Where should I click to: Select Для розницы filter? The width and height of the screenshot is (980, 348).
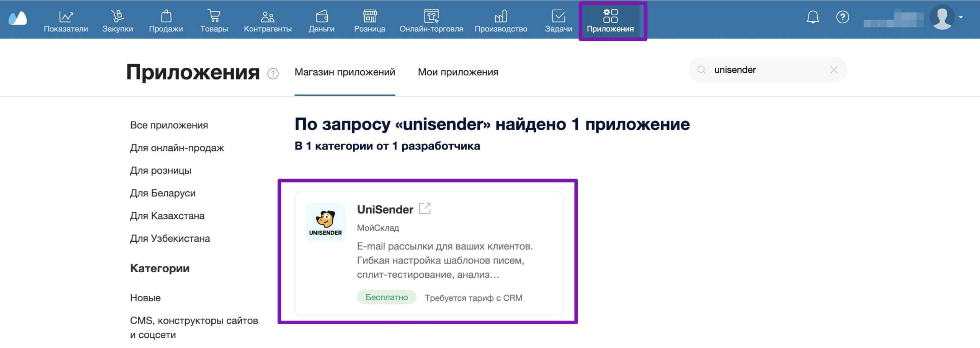tap(160, 170)
